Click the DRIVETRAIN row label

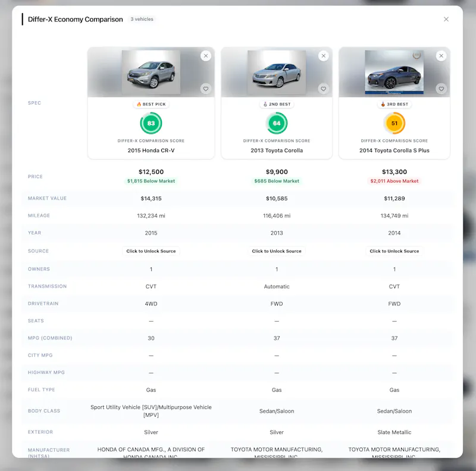43,304
